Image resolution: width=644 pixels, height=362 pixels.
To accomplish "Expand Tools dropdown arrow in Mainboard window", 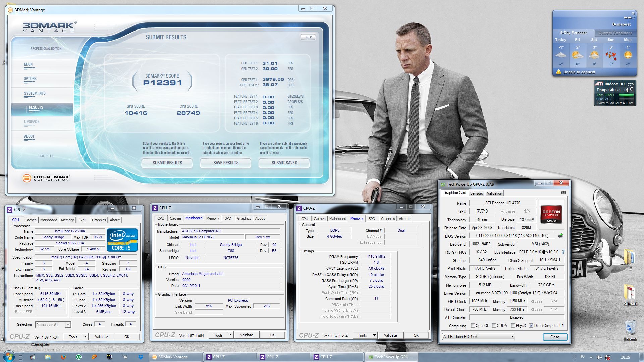I will [230, 335].
